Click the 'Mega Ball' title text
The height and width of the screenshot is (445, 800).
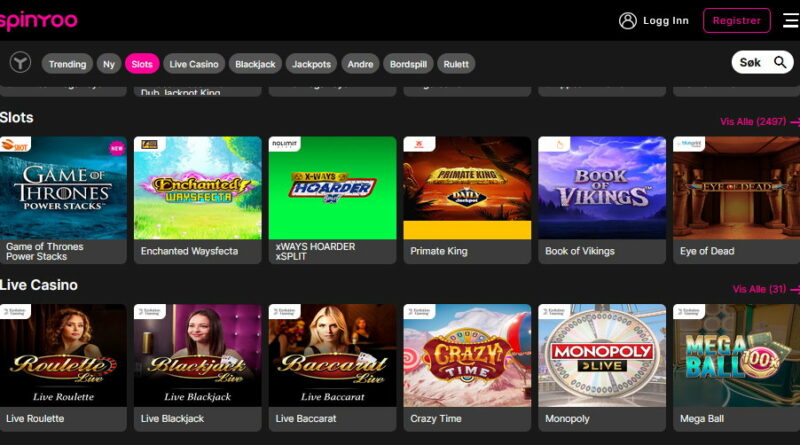(x=702, y=418)
